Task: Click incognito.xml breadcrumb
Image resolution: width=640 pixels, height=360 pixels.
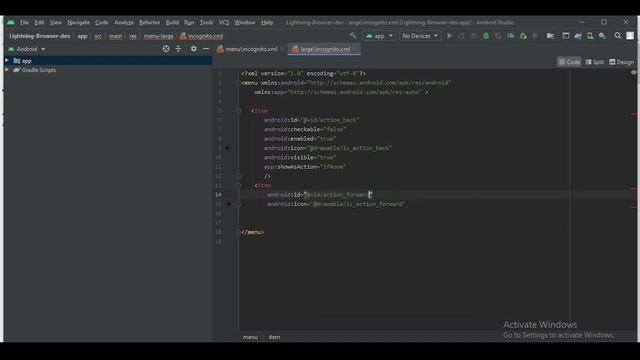Action: (x=202, y=36)
